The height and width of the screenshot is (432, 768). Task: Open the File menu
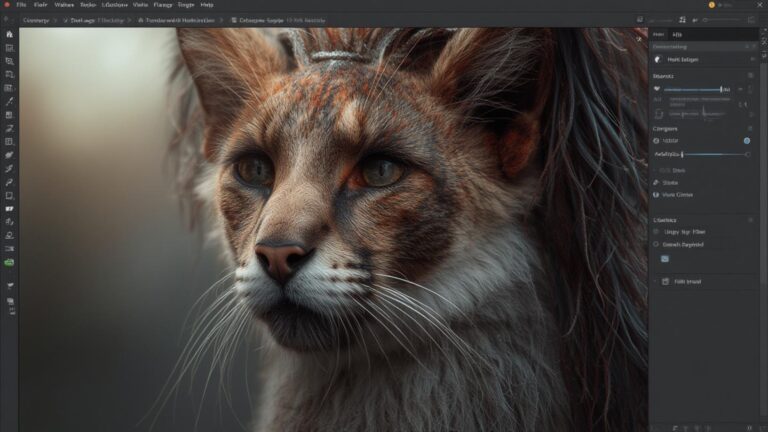coord(21,5)
